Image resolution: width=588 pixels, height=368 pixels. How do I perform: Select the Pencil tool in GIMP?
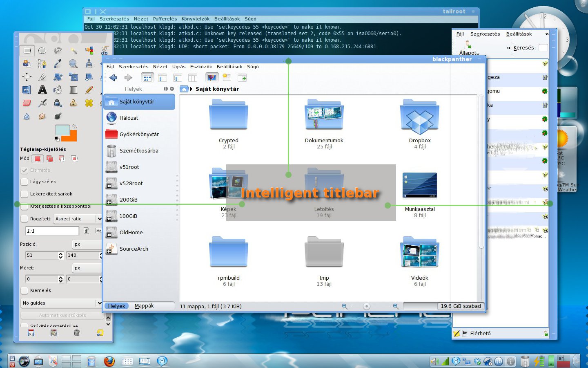pyautogui.click(x=89, y=90)
